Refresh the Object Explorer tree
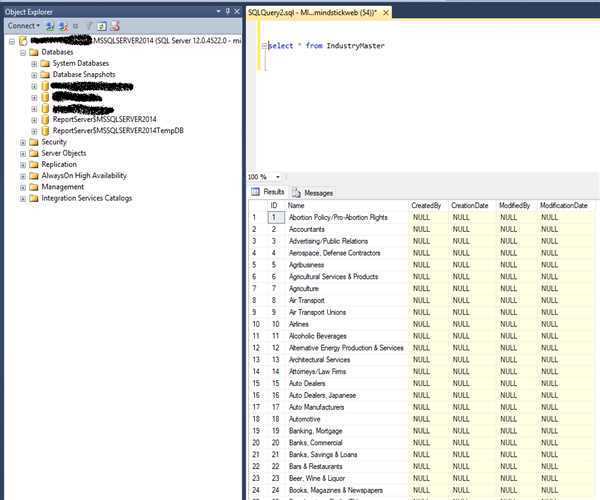Viewport: 600px width, 500px height. (x=101, y=25)
